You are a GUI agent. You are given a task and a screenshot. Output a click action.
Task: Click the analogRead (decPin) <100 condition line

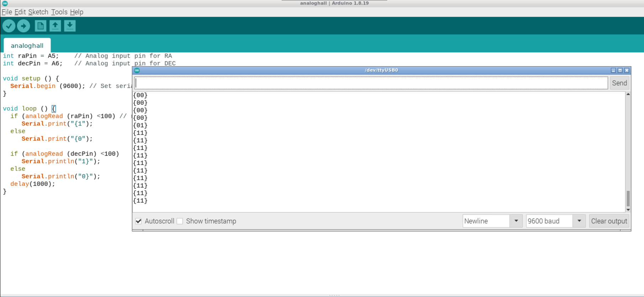(x=65, y=154)
